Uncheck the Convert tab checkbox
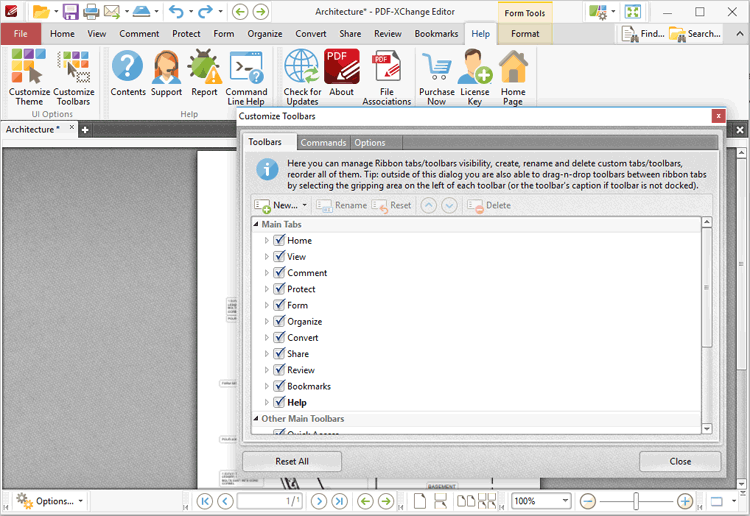This screenshot has height=516, width=750. click(x=279, y=337)
